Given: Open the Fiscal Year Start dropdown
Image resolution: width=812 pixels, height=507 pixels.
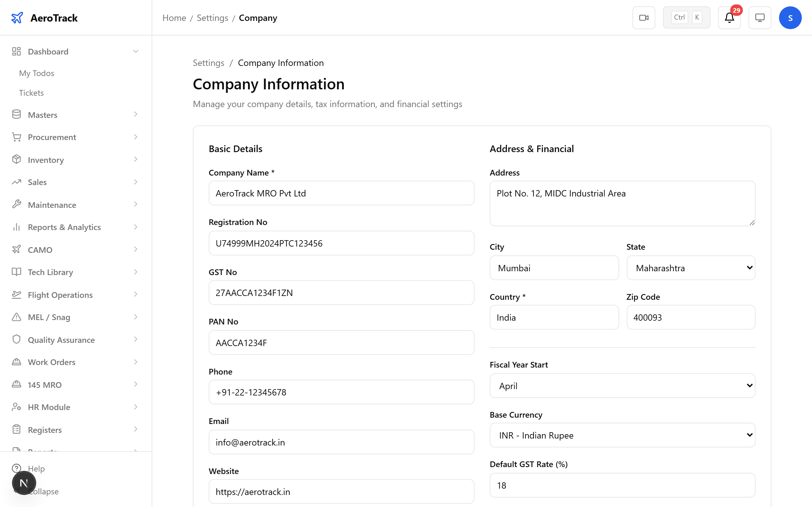Looking at the screenshot, I should click(622, 386).
